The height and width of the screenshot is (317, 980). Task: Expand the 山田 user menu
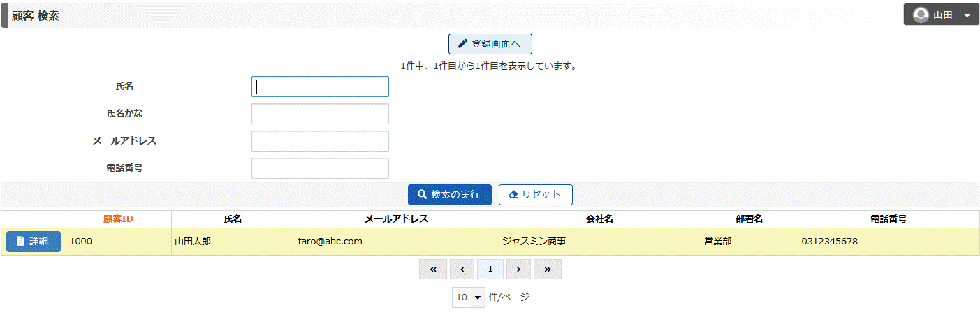point(941,15)
